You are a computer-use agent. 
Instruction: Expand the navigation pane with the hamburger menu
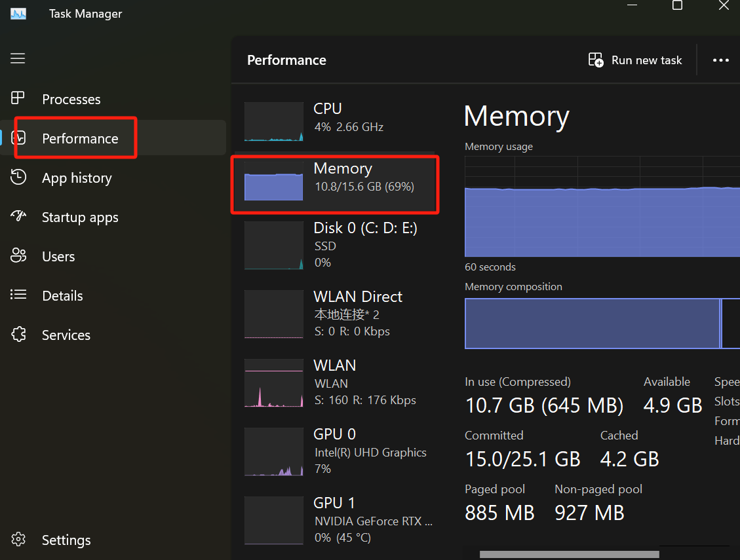(x=18, y=58)
